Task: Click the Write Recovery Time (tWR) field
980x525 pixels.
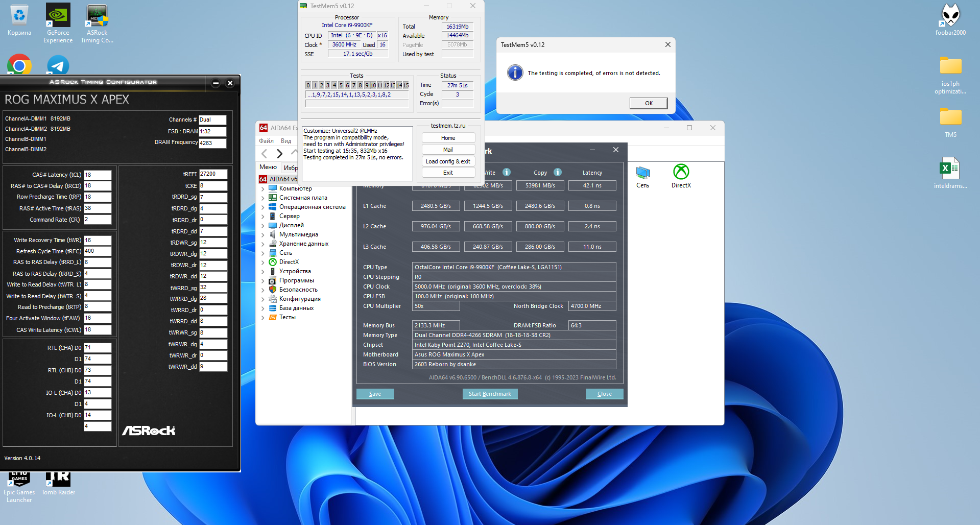Action: [98, 240]
